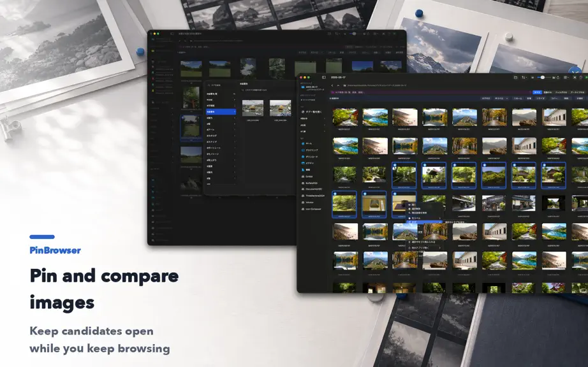Open ダウンロード in the front sidebar
The image size is (588, 367).
[310, 157]
